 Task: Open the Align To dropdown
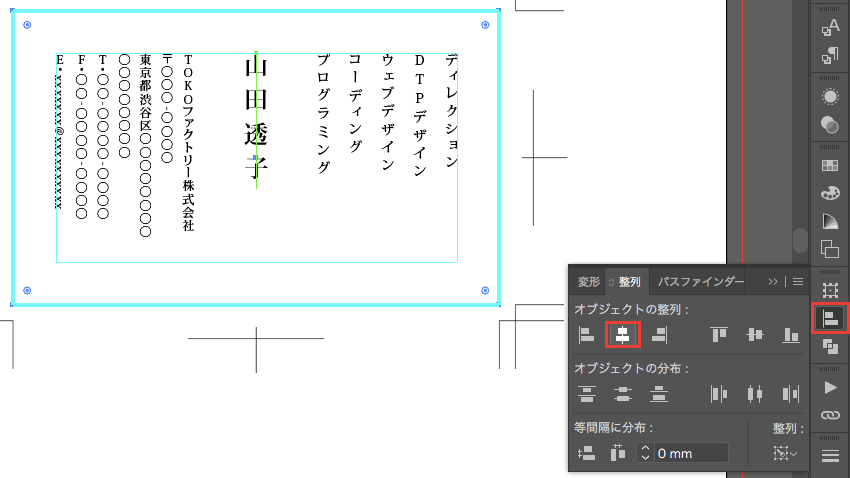(x=786, y=453)
